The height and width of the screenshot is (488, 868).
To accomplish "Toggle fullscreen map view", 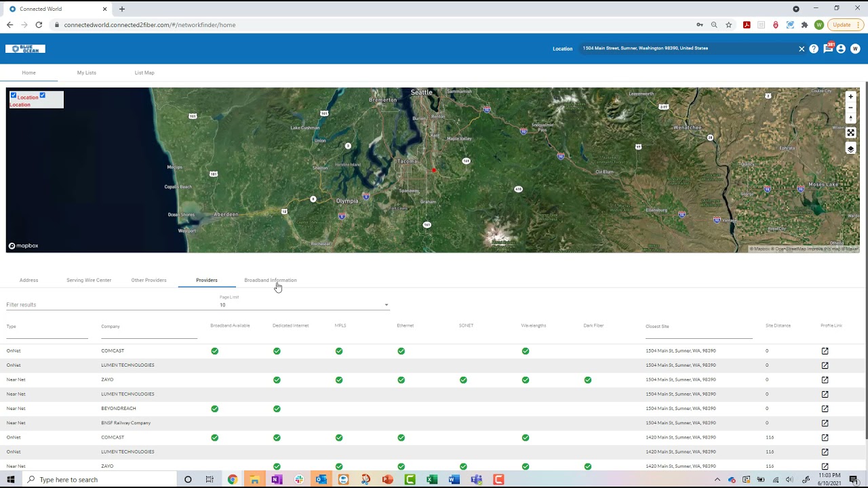I will pyautogui.click(x=850, y=133).
